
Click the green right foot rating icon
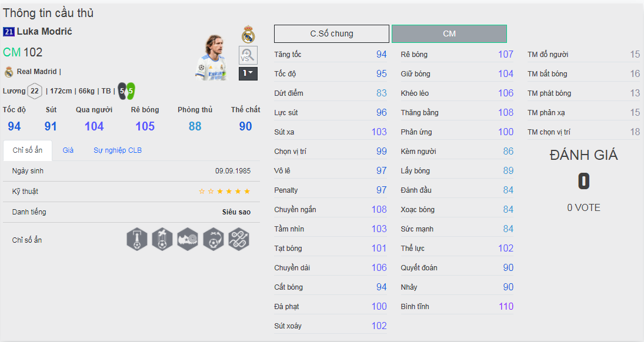pyautogui.click(x=131, y=91)
